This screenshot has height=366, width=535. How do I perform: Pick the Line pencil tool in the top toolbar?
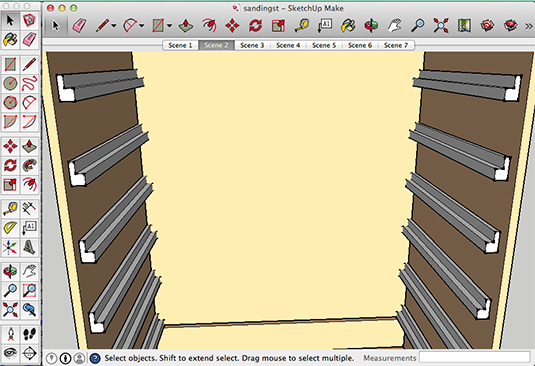click(x=102, y=26)
